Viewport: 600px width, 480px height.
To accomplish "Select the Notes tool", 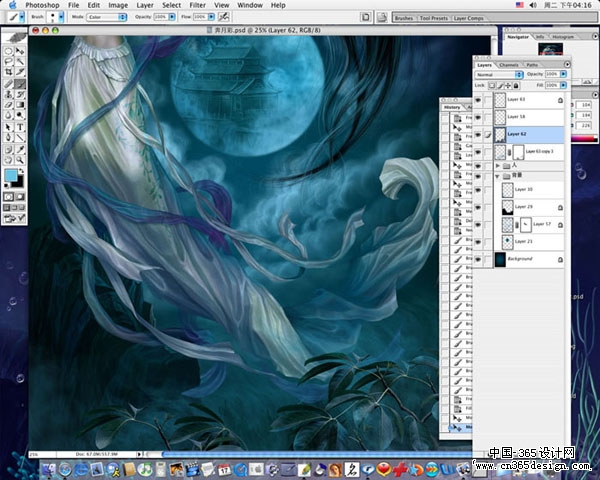I will (8, 150).
